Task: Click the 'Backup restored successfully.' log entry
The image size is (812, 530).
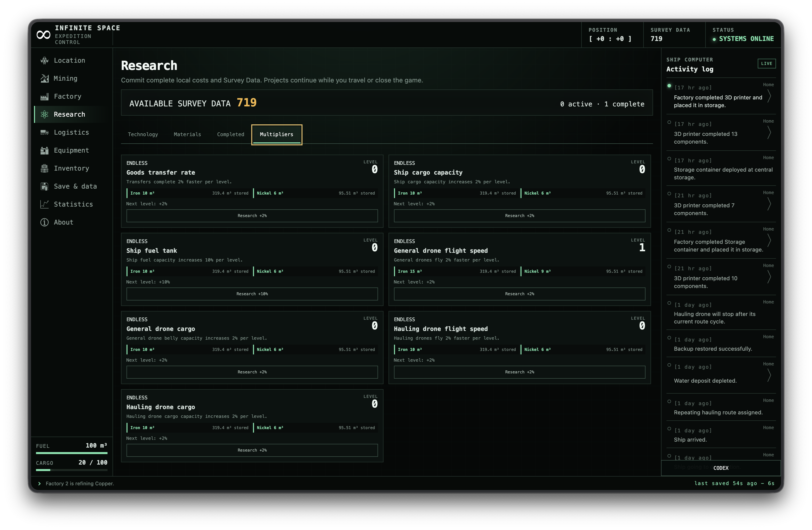Action: click(x=721, y=343)
